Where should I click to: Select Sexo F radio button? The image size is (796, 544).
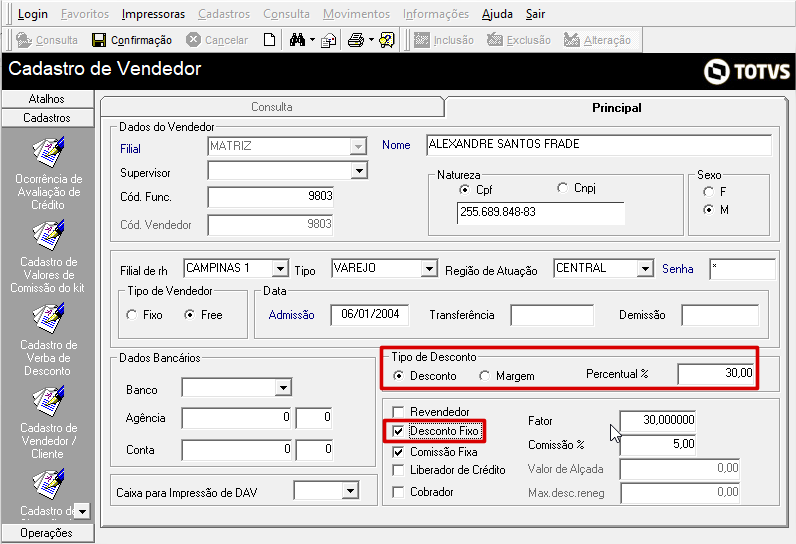click(x=708, y=192)
